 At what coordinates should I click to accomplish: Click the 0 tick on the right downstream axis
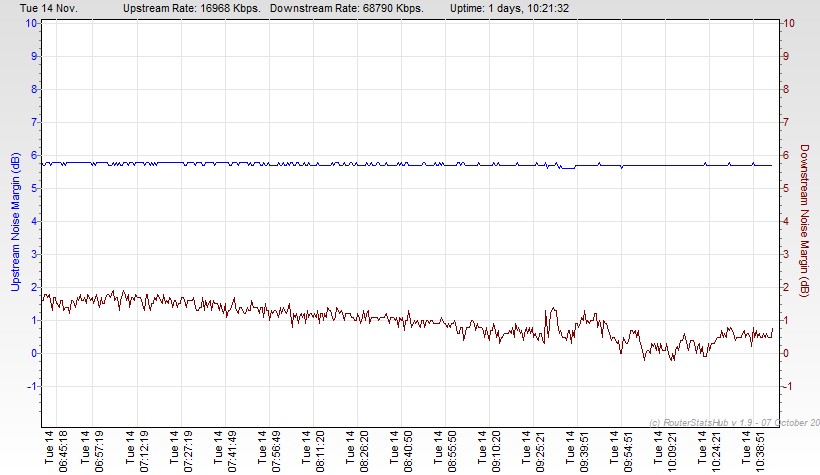tap(789, 353)
